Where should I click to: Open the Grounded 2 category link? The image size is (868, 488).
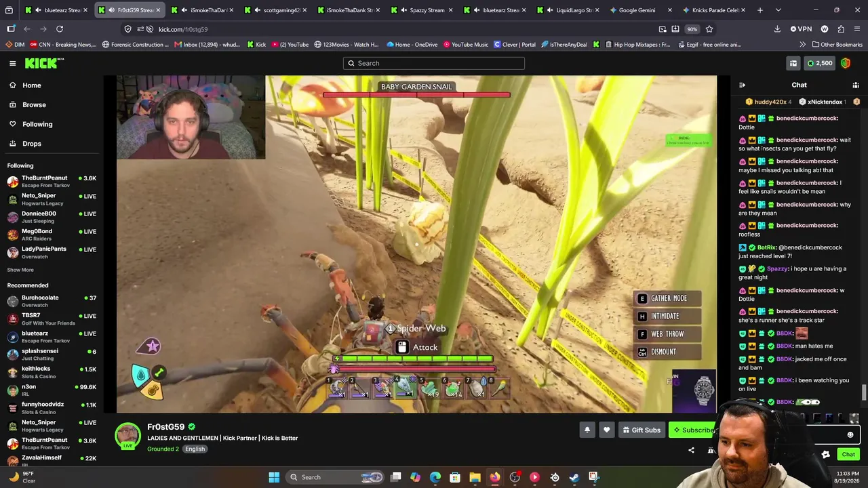pos(163,449)
